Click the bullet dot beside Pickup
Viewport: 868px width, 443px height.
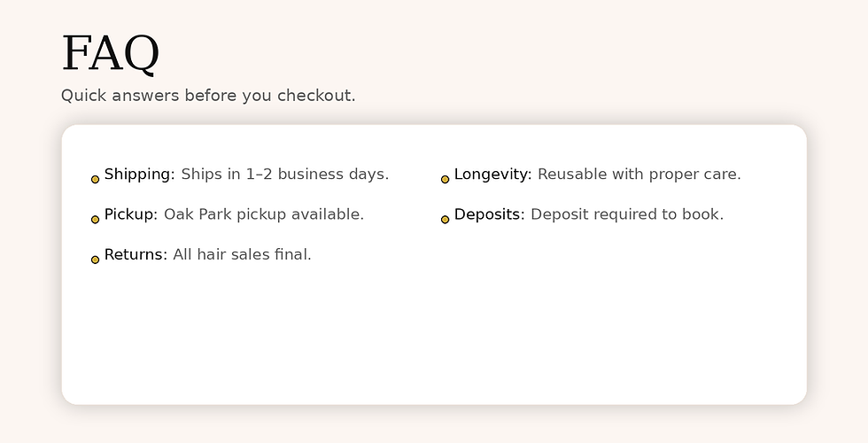(95, 219)
